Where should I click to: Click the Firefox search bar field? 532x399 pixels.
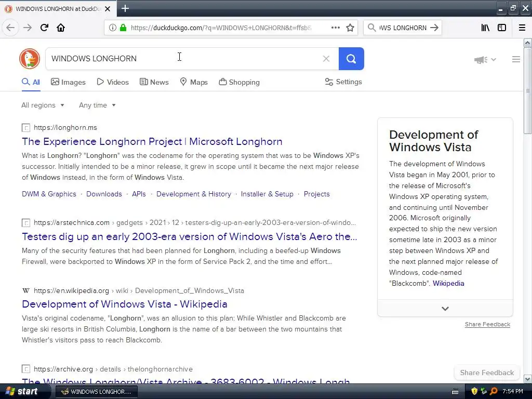[403, 28]
